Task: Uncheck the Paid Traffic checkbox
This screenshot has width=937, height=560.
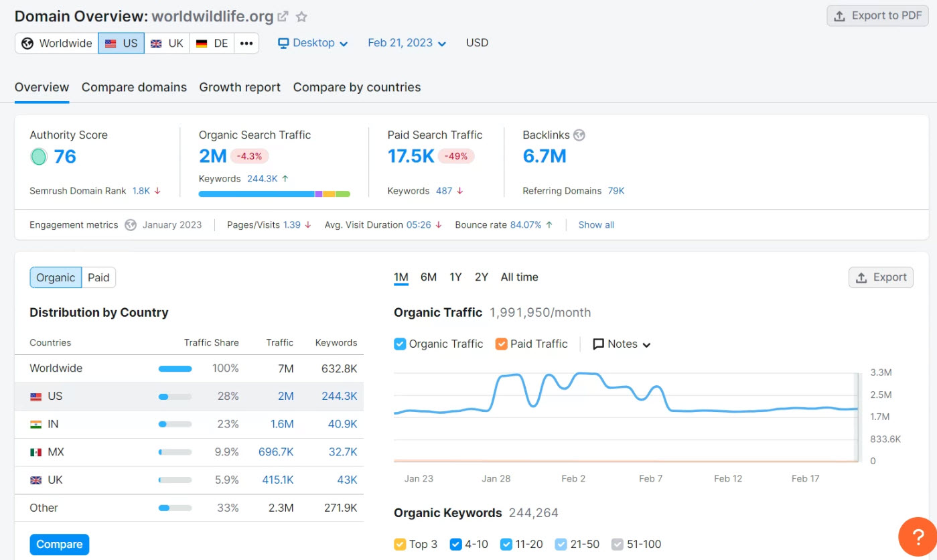Action: (501, 344)
